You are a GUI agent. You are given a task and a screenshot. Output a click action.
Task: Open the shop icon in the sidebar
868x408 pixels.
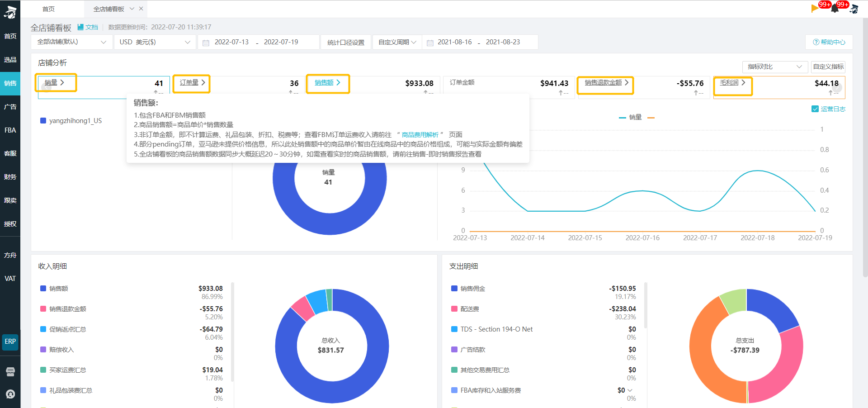coord(10,372)
